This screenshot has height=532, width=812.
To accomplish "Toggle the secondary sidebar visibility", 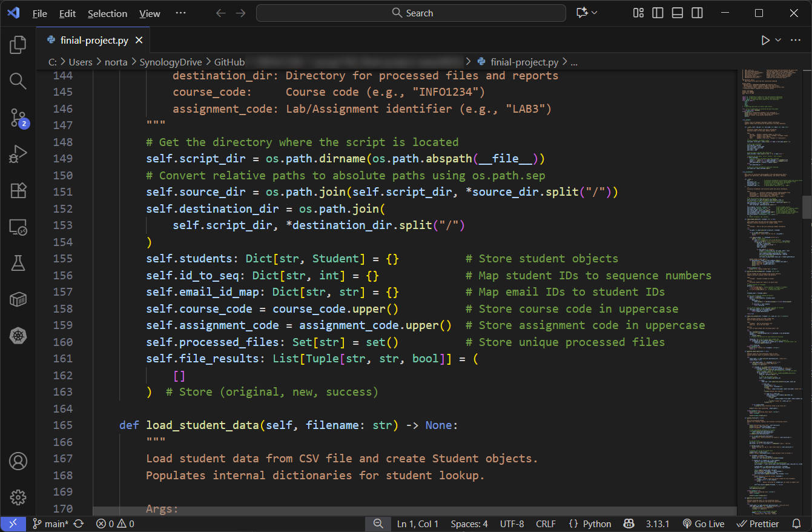I will point(697,12).
